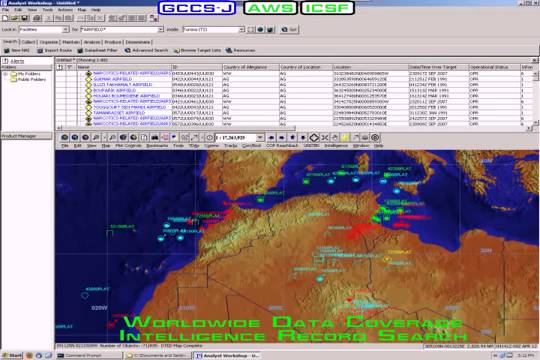Switch to the Maintain tab
This screenshot has width=540, height=360.
coord(71,42)
